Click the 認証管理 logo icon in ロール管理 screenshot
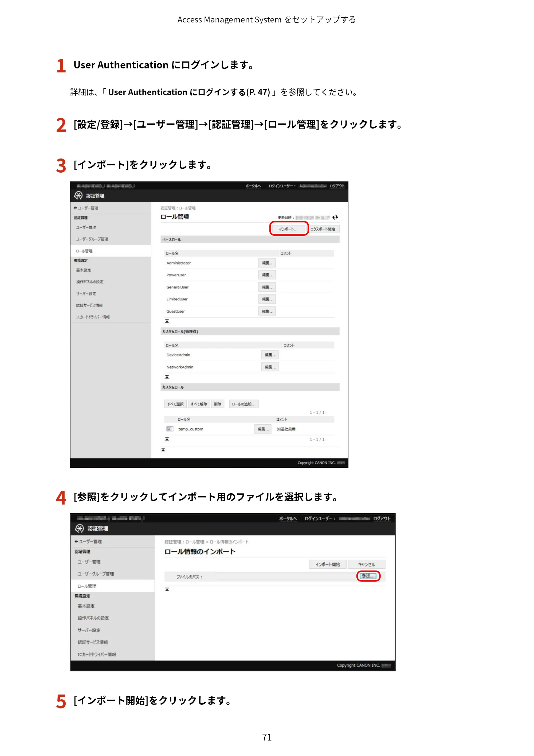Viewport: 534px width, 756px height. pos(78,196)
